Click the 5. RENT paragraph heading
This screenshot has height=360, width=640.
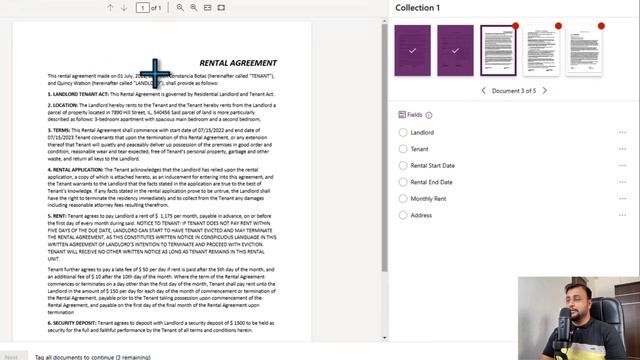(57, 216)
